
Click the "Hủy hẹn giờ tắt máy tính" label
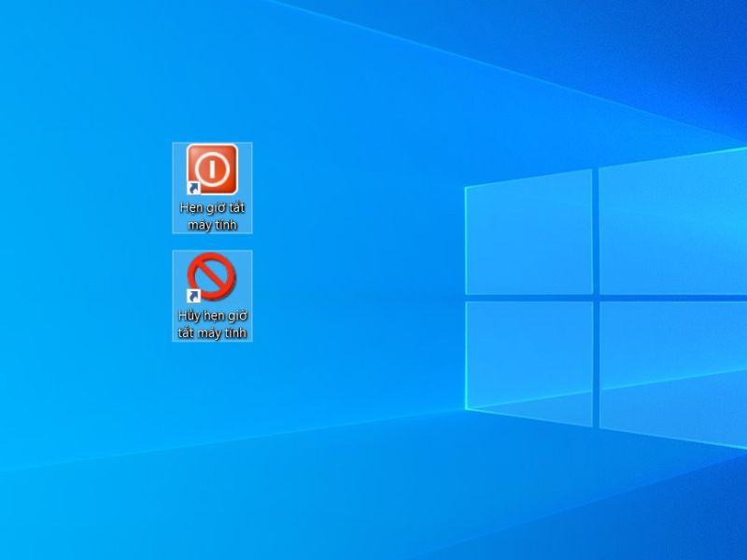pyautogui.click(x=213, y=324)
